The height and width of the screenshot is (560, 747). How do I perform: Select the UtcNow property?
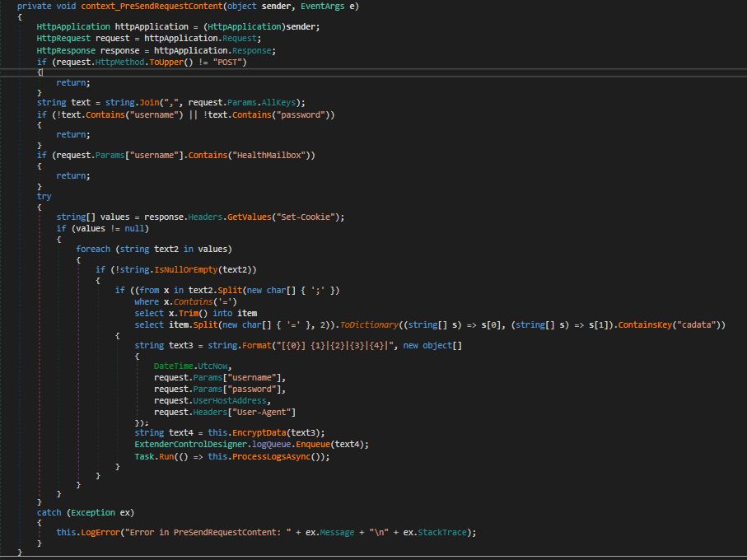[212, 366]
